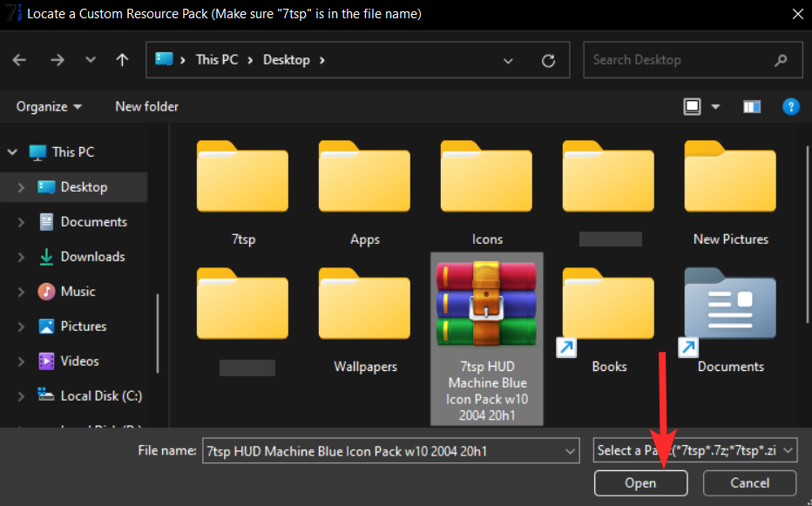
Task: Toggle the preview pane icon
Action: click(752, 106)
